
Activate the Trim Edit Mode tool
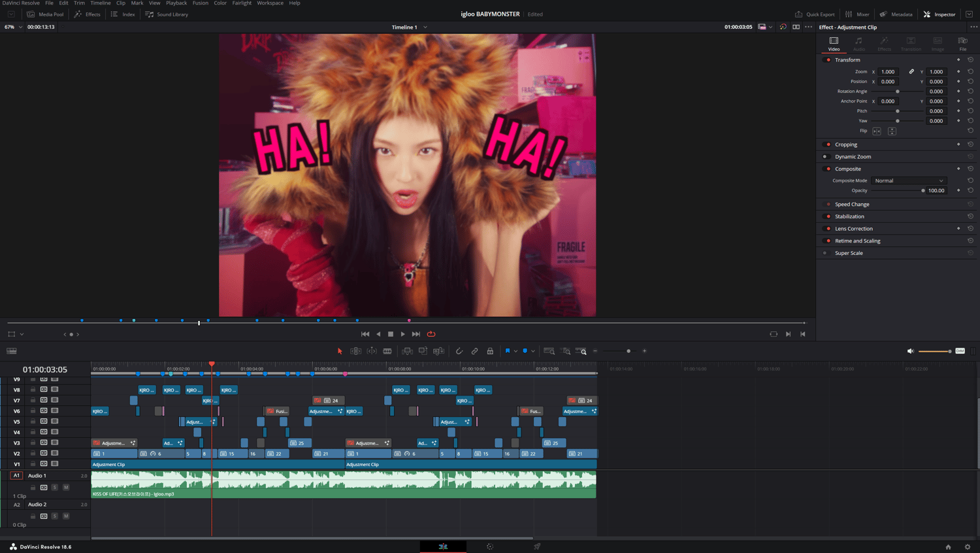tap(355, 351)
